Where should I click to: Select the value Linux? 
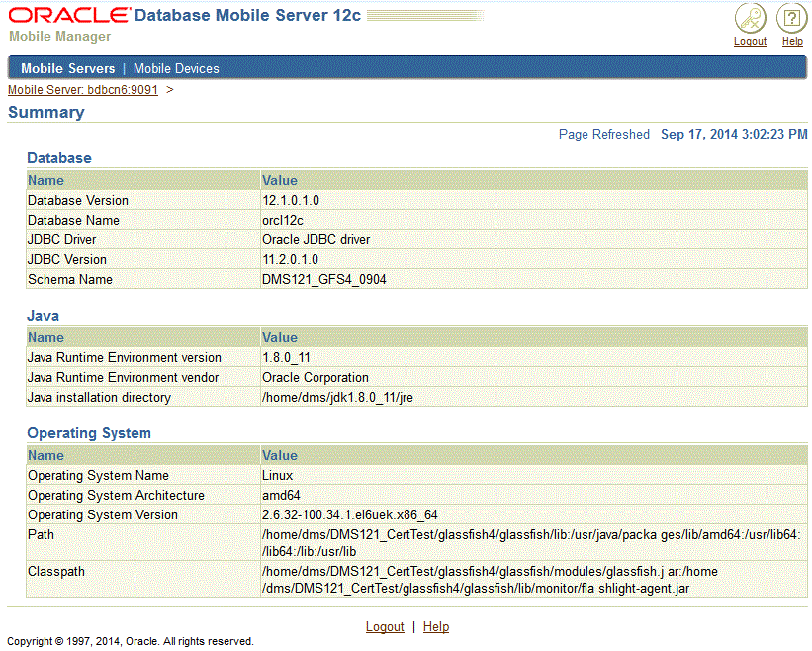point(278,476)
